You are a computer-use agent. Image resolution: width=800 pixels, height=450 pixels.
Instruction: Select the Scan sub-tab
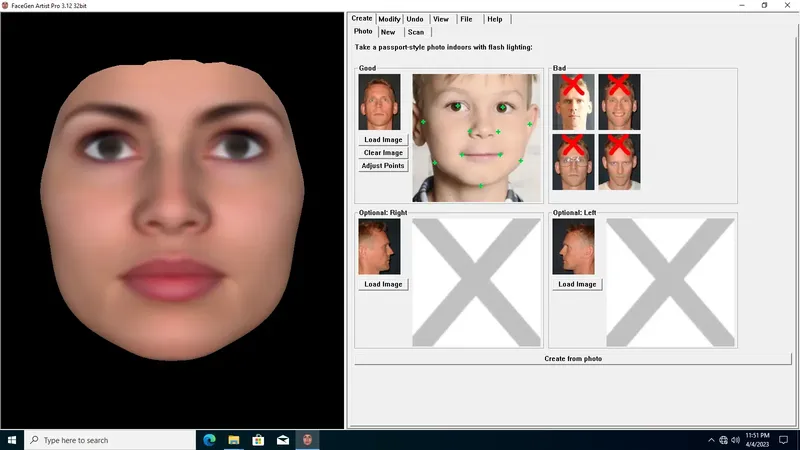tap(416, 32)
